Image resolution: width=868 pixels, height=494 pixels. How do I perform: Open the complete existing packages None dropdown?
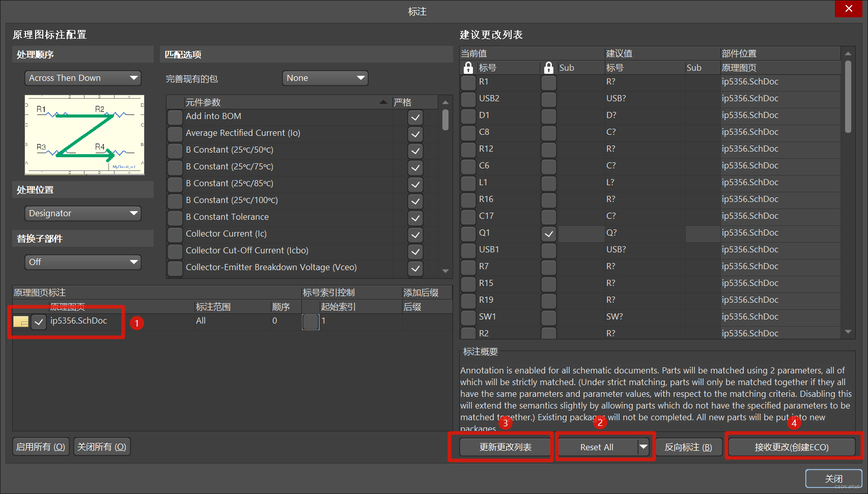325,78
